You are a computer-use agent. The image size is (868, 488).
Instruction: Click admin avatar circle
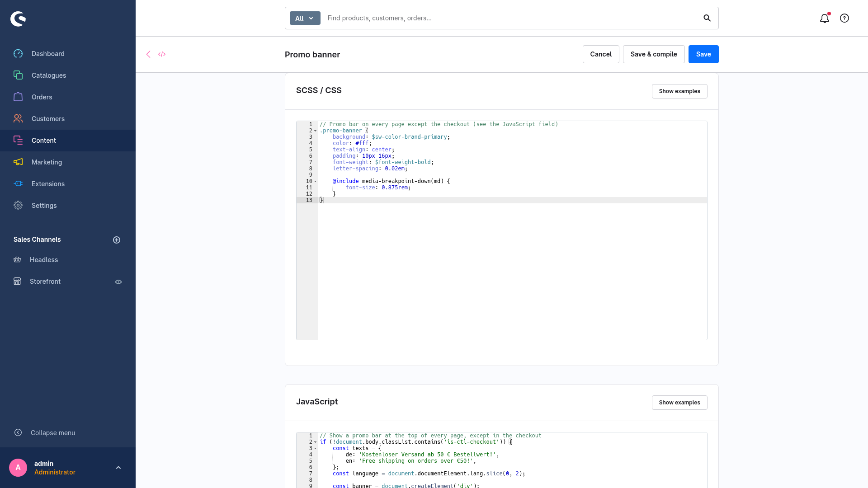tap(18, 468)
